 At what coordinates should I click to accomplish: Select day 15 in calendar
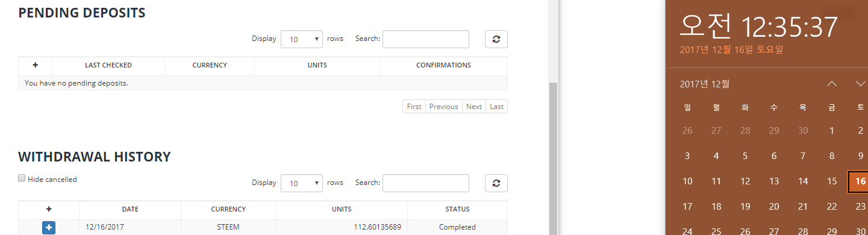tap(832, 181)
